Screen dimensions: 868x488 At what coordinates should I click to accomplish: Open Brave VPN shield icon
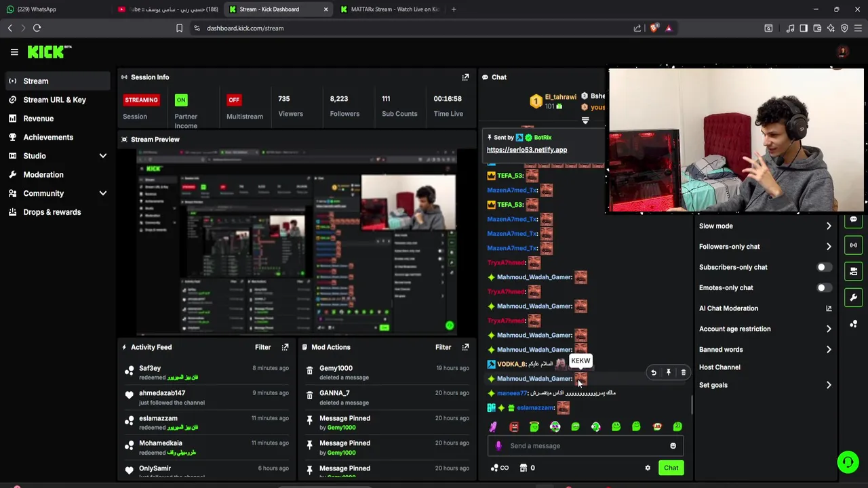click(x=844, y=28)
